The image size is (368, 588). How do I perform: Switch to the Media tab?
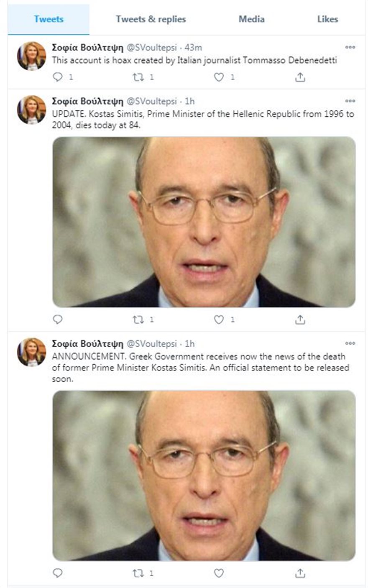point(251,19)
